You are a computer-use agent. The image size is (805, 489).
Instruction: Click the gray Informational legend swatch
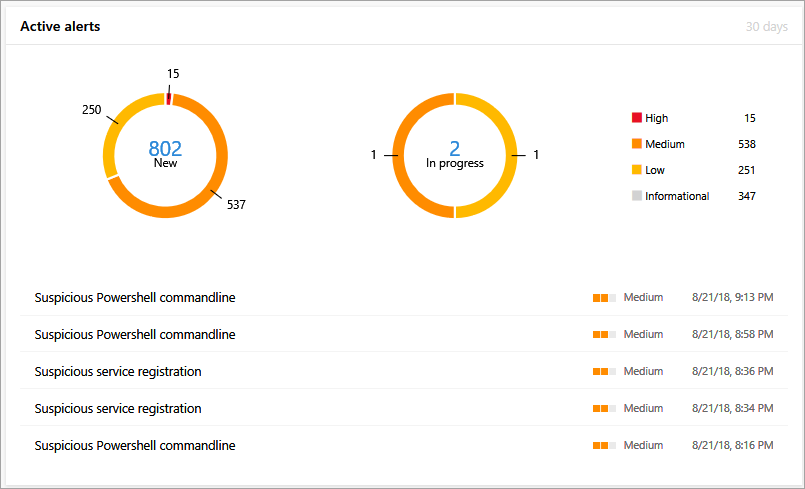tap(636, 196)
